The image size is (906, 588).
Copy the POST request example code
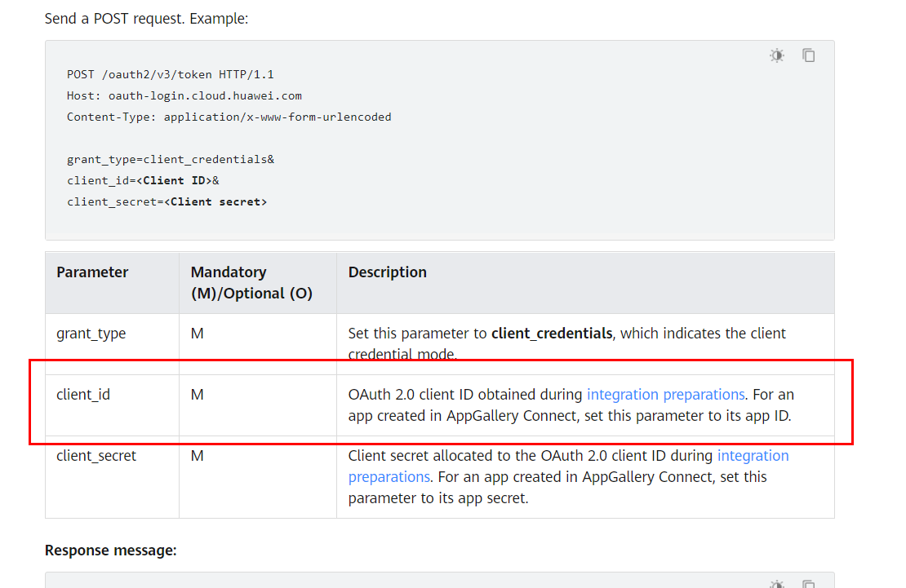click(808, 55)
